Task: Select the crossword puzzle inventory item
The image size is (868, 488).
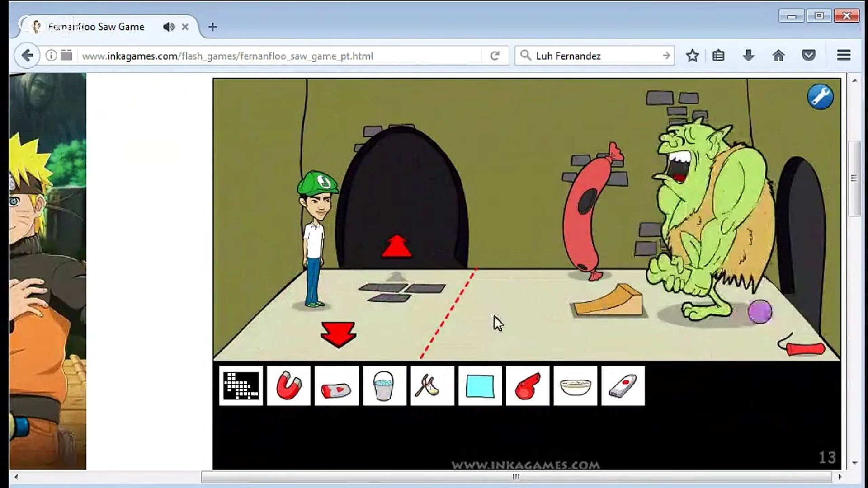Action: [x=241, y=385]
